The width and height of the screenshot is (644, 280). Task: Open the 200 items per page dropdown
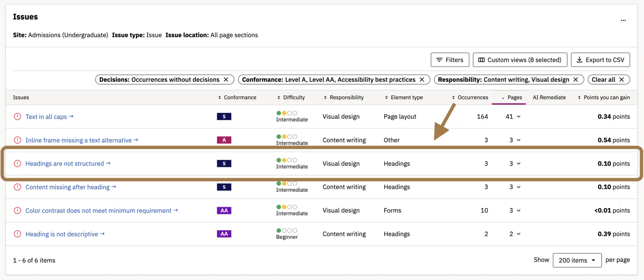coord(577,260)
